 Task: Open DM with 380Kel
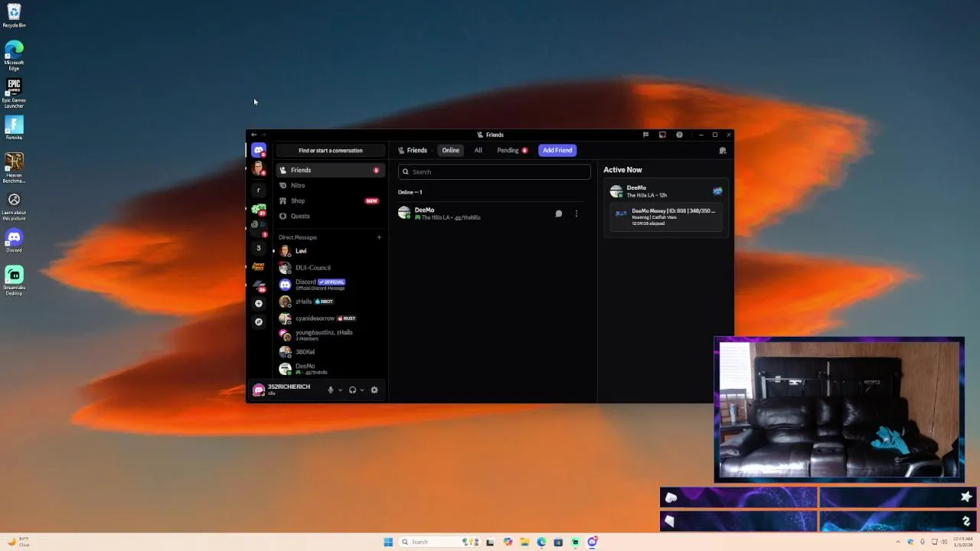pyautogui.click(x=330, y=352)
